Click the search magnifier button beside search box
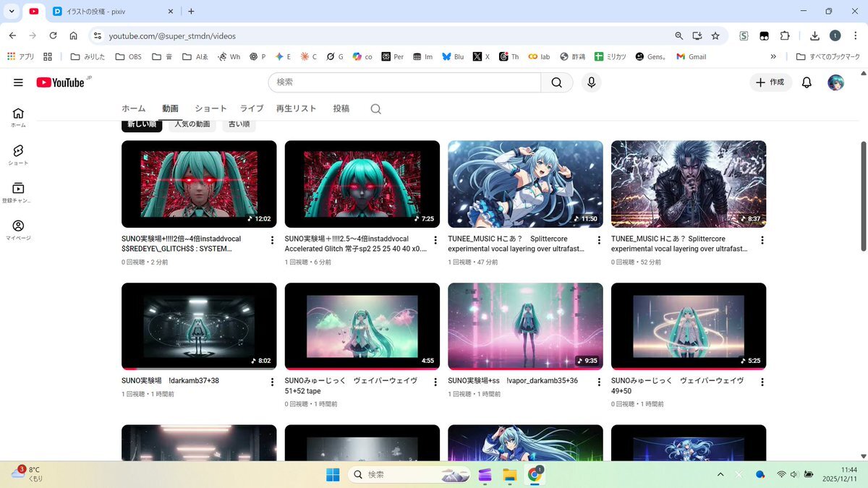Screen dimensions: 868x488 pyautogui.click(x=556, y=82)
